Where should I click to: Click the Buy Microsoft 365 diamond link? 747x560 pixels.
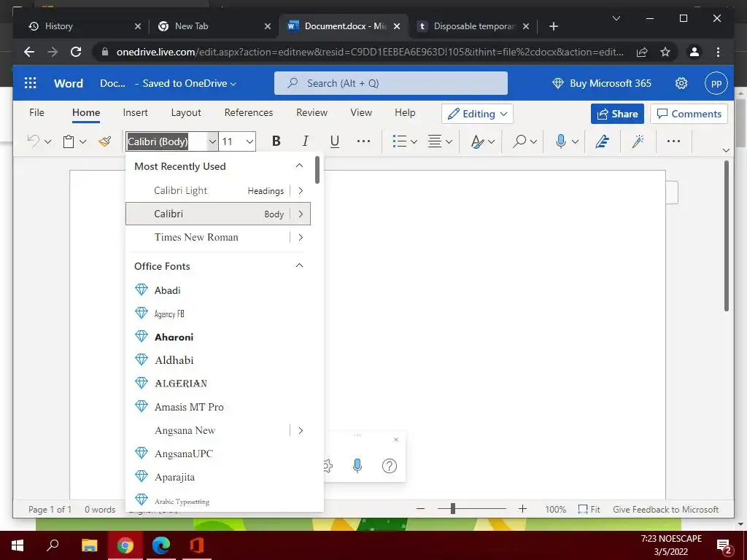click(x=601, y=83)
